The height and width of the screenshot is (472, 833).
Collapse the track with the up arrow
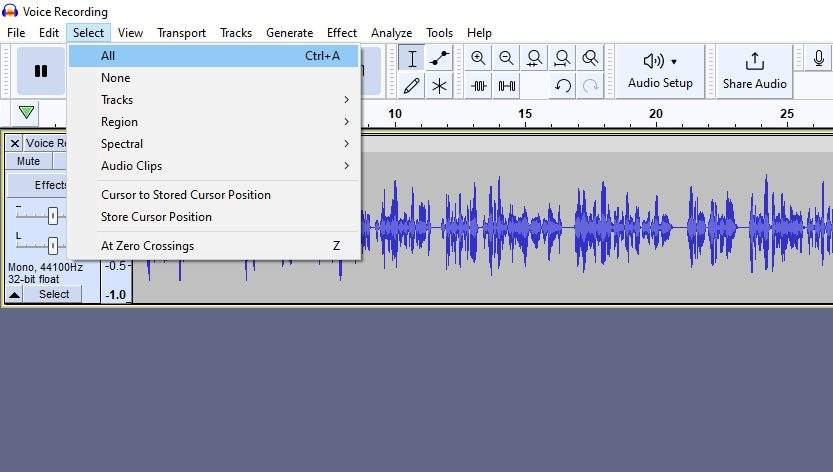(14, 294)
